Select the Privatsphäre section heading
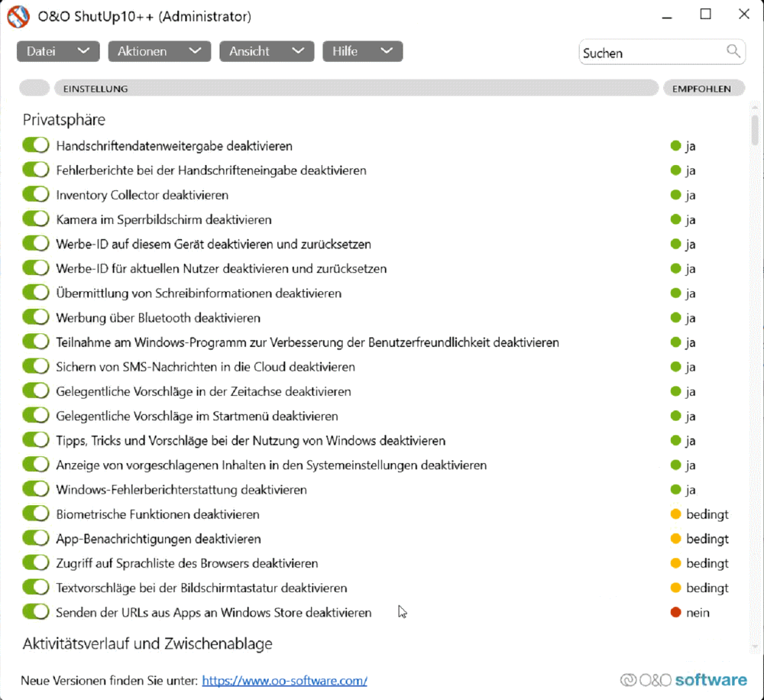Viewport: 764px width, 700px height. [64, 119]
